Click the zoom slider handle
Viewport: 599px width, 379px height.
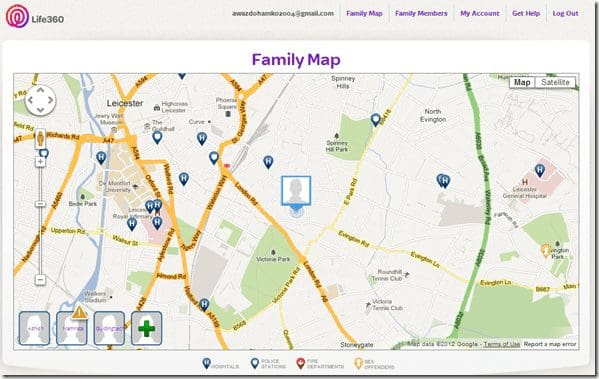tap(40, 204)
